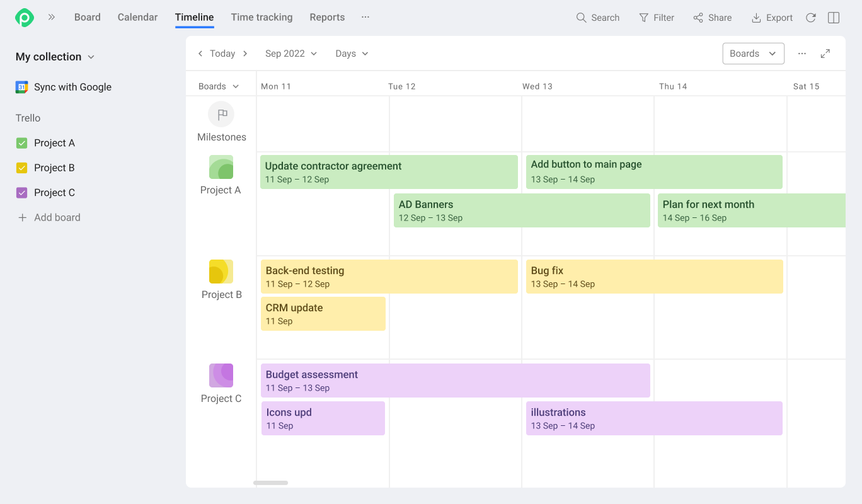Open the Budget assessment task card
Image resolution: width=862 pixels, height=504 pixels.
[455, 381]
